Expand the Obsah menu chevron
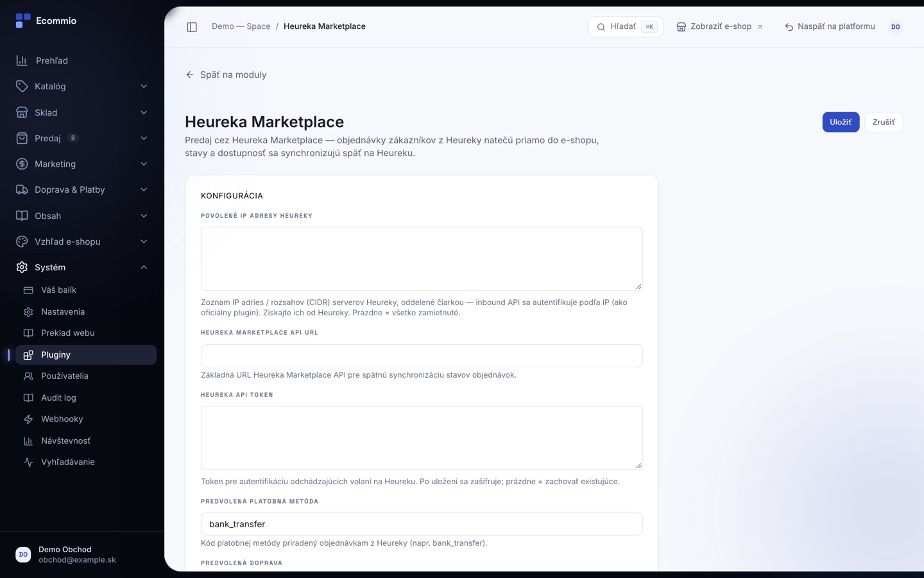Image resolution: width=924 pixels, height=578 pixels. pos(144,216)
